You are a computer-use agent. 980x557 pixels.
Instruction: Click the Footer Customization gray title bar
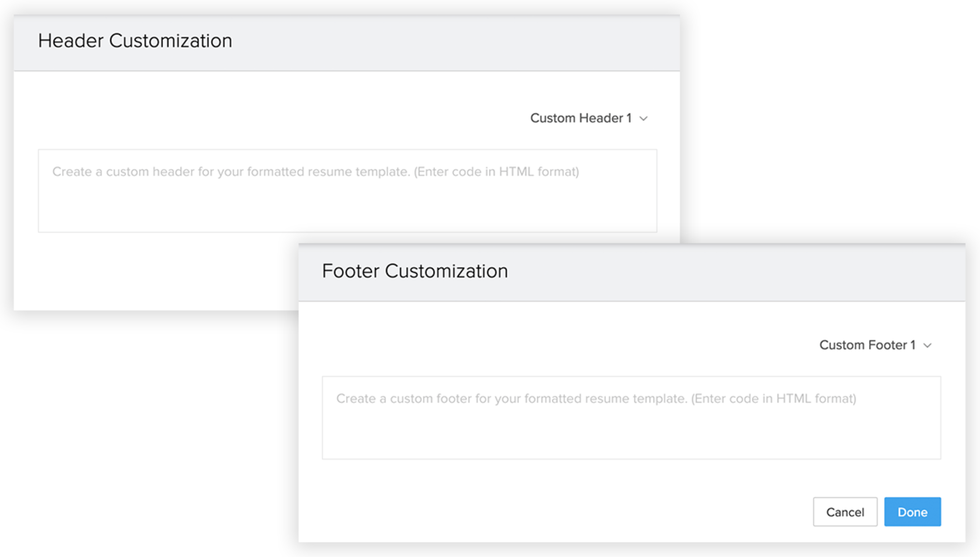[x=632, y=273]
